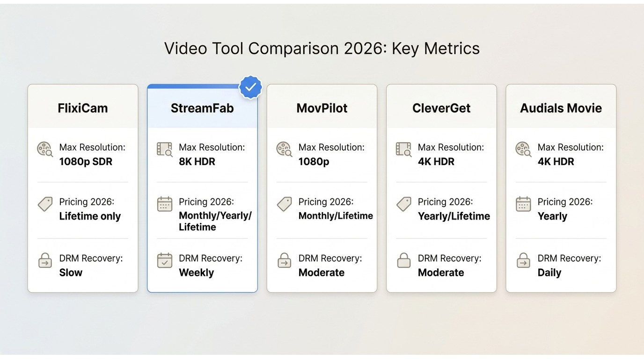Click the CleverGet pricing tag icon

click(404, 204)
